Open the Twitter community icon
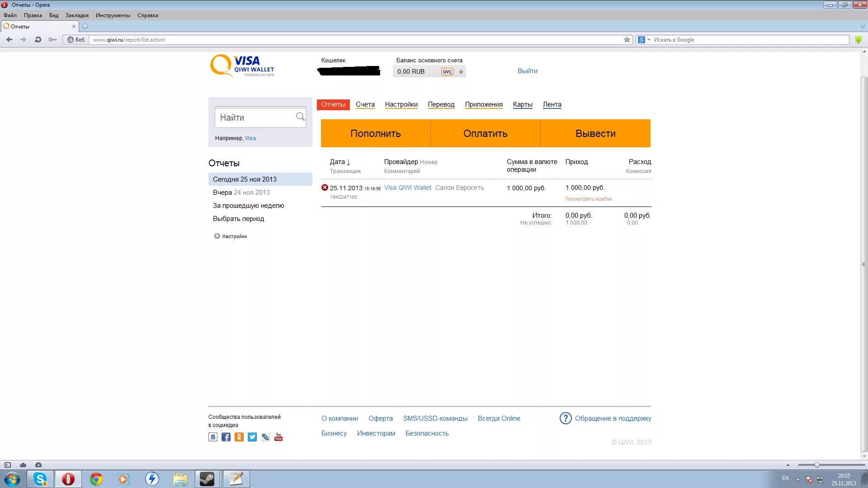Image resolution: width=868 pixels, height=488 pixels. [x=252, y=437]
